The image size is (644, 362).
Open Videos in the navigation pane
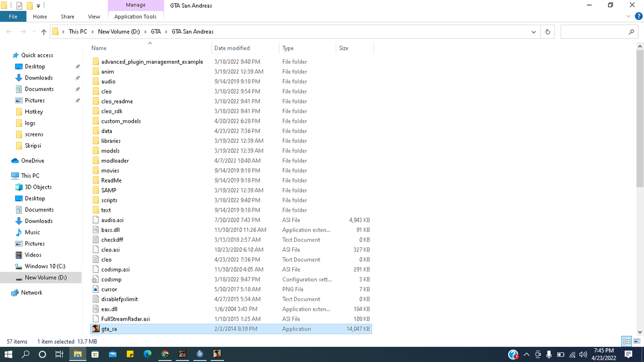(33, 255)
